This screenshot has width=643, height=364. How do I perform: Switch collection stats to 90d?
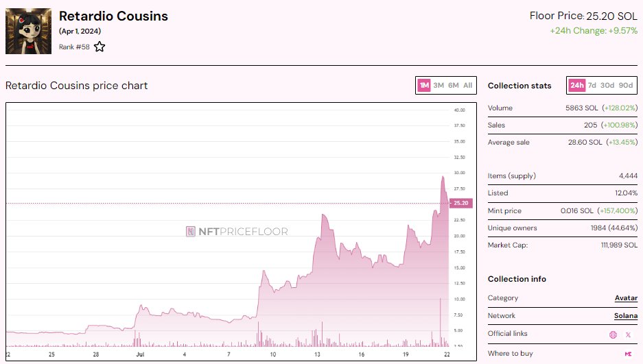click(x=625, y=85)
